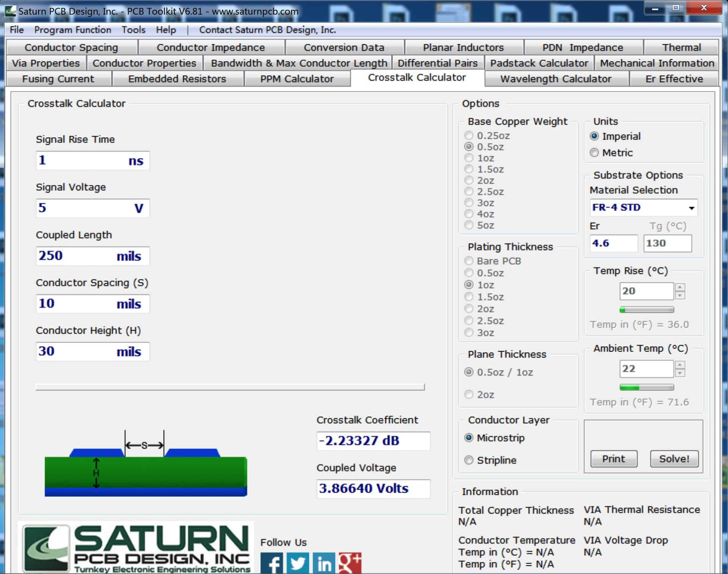The height and width of the screenshot is (574, 728).
Task: Follow Saturn PCB on Facebook
Action: tap(272, 564)
